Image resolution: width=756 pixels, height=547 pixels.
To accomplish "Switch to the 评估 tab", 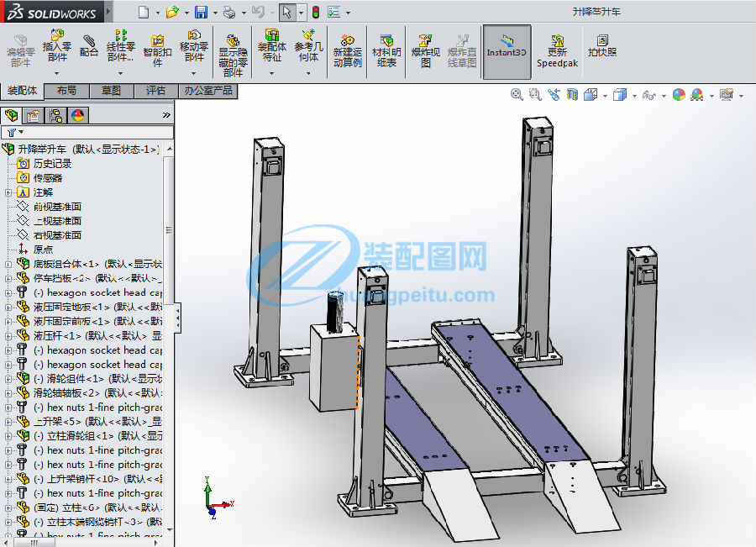I will (155, 91).
